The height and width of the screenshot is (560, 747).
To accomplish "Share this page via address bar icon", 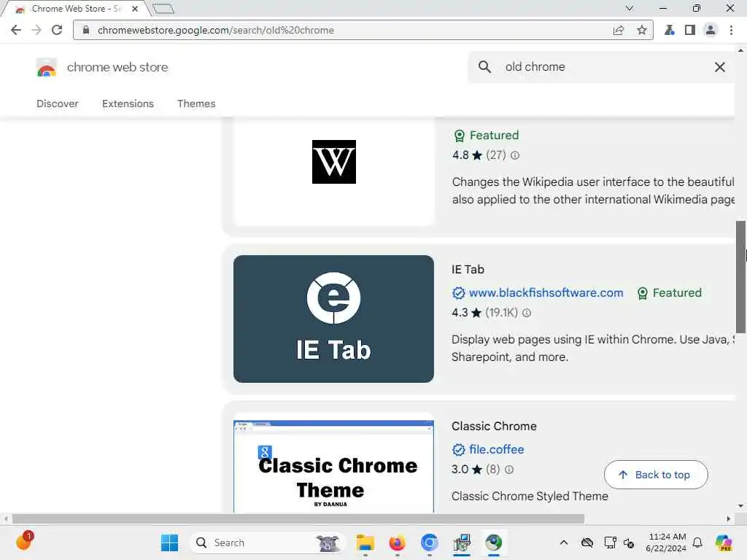I will click(619, 30).
